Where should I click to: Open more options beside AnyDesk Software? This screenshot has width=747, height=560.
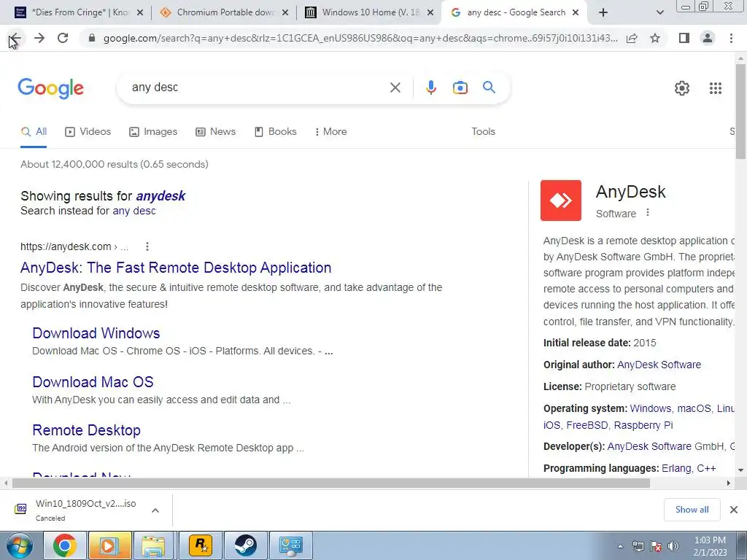pyautogui.click(x=648, y=212)
